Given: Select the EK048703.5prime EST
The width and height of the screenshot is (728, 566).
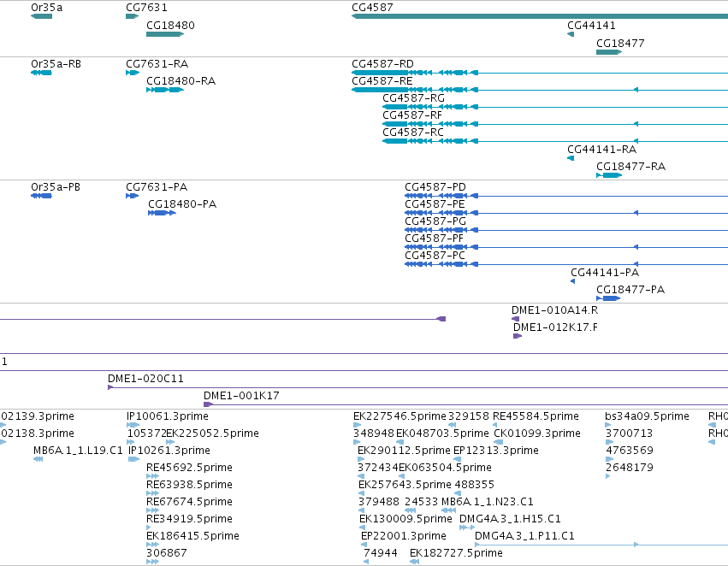Looking at the screenshot, I should (x=400, y=442).
